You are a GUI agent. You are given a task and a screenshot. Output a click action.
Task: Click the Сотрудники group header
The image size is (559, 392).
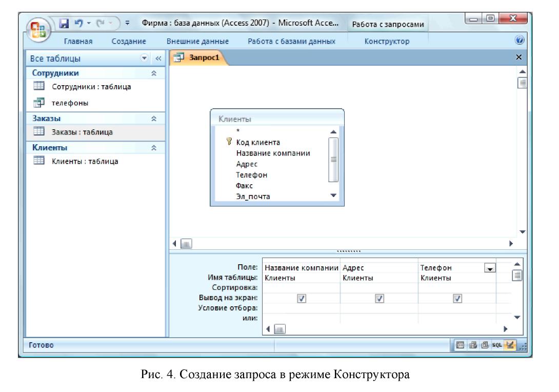[x=95, y=73]
